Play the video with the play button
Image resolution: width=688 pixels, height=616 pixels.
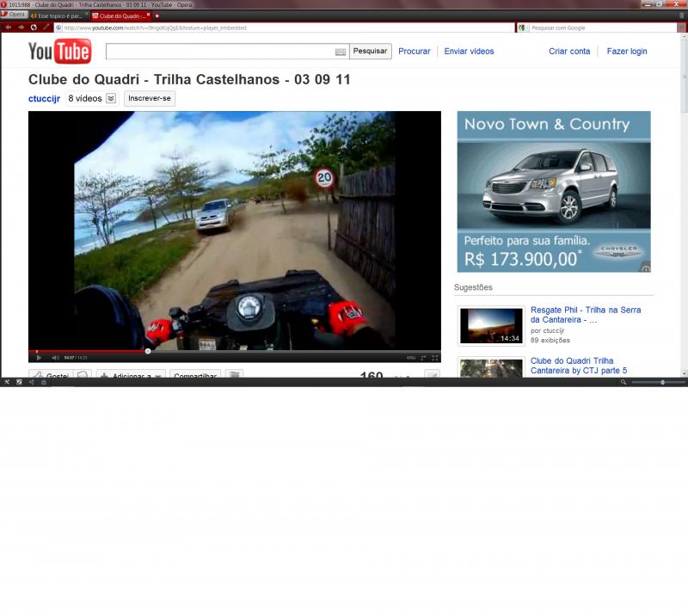(x=39, y=358)
